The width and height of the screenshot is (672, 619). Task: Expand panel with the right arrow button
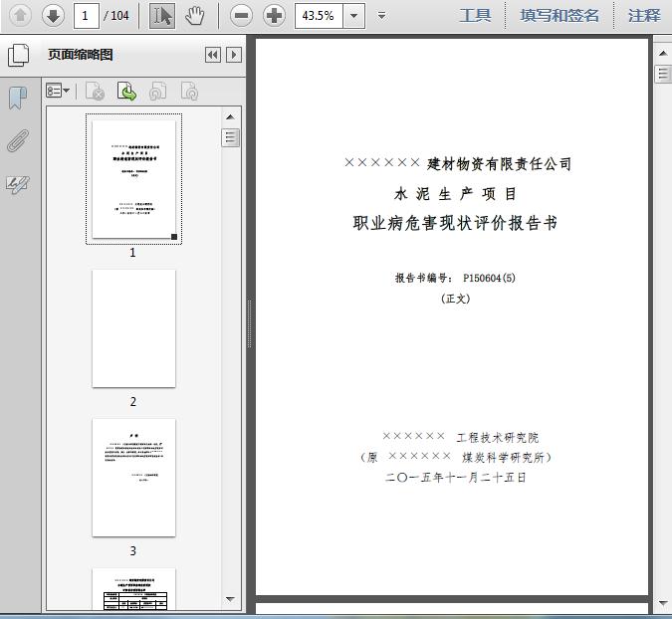(234, 55)
